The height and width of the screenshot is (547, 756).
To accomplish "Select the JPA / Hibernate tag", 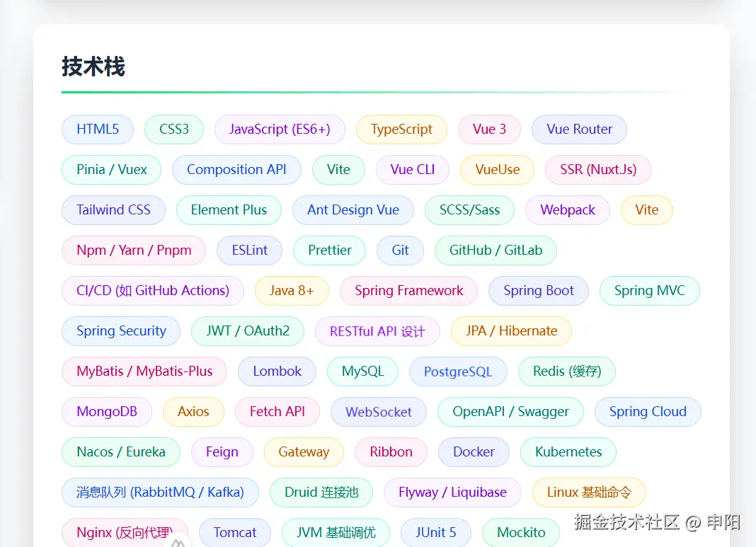I will [512, 331].
